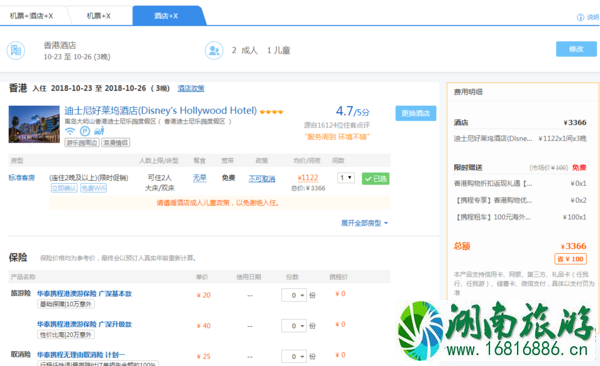
Task: Click the parking amenity icon
Action: 85,131
